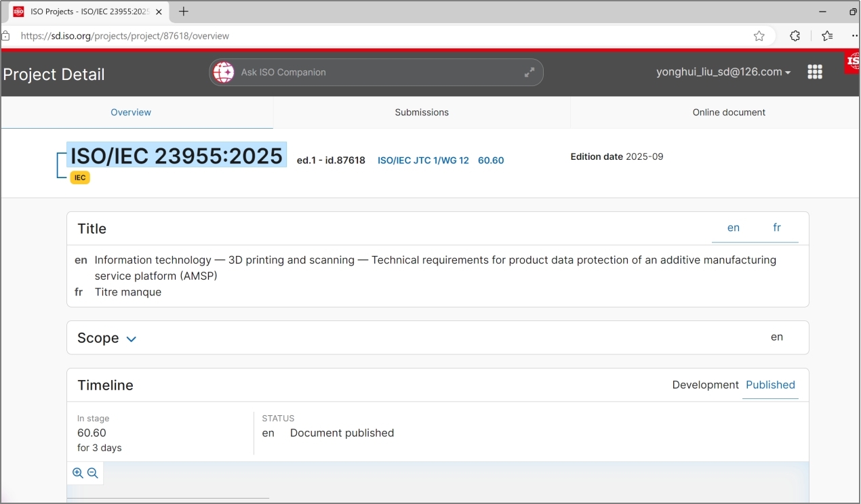Open browser settings and more menu
Screen dimensions: 861x504
point(854,36)
